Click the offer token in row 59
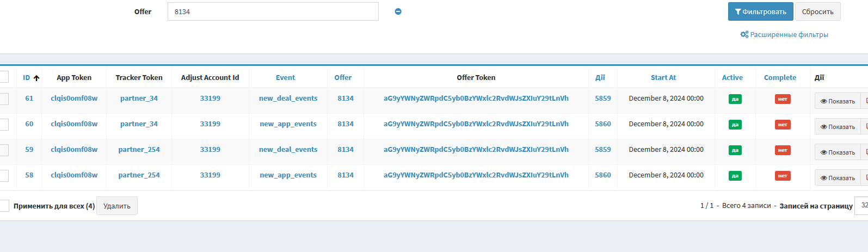 pyautogui.click(x=476, y=150)
